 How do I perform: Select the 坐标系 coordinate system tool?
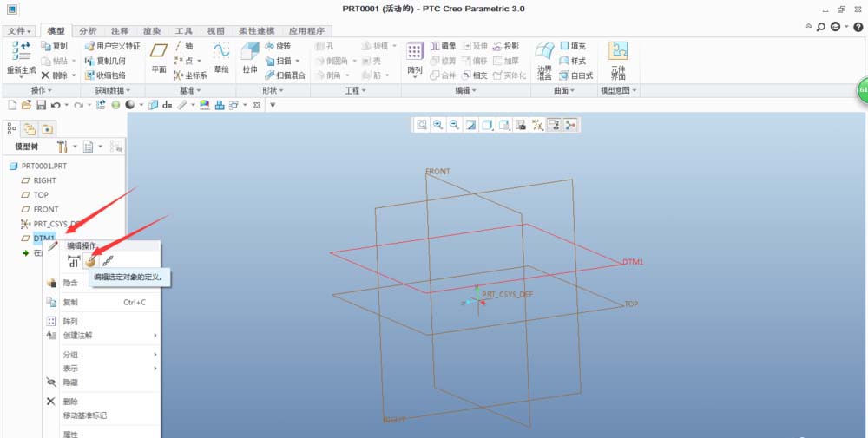tap(190, 75)
